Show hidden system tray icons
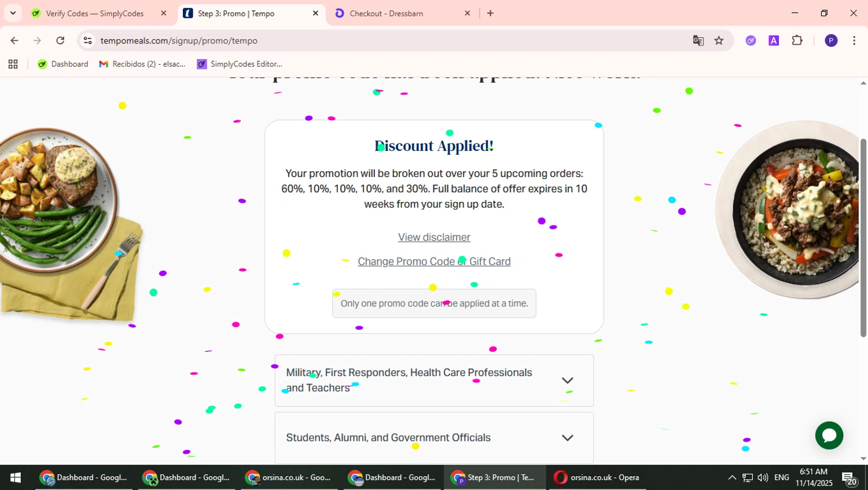Image resolution: width=868 pixels, height=490 pixels. [x=732, y=478]
